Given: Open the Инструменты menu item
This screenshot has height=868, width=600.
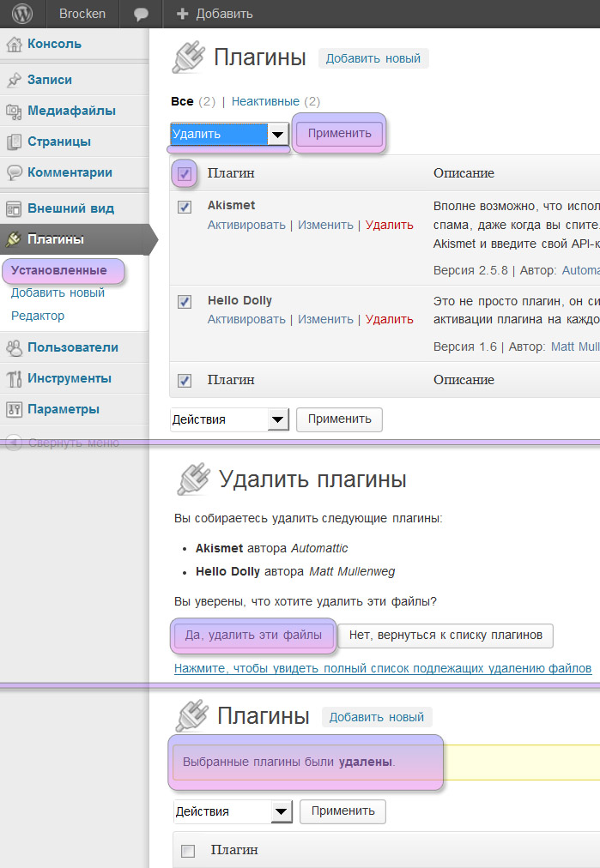Looking at the screenshot, I should [70, 378].
